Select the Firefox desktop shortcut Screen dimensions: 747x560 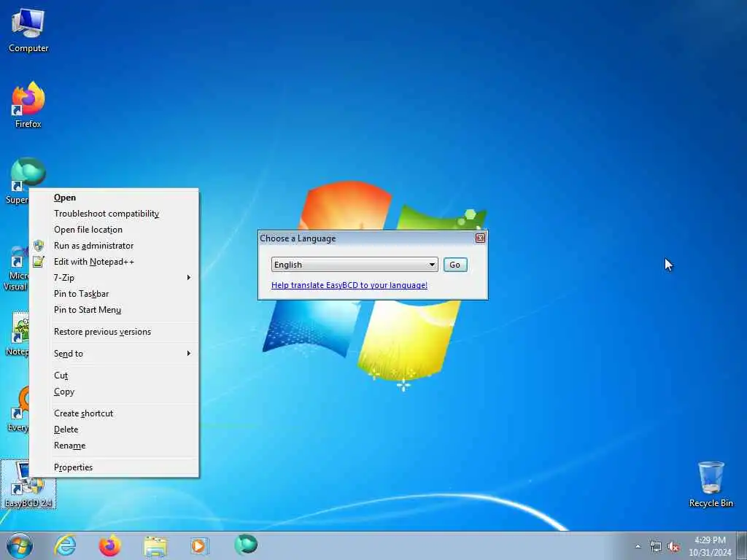[28, 105]
